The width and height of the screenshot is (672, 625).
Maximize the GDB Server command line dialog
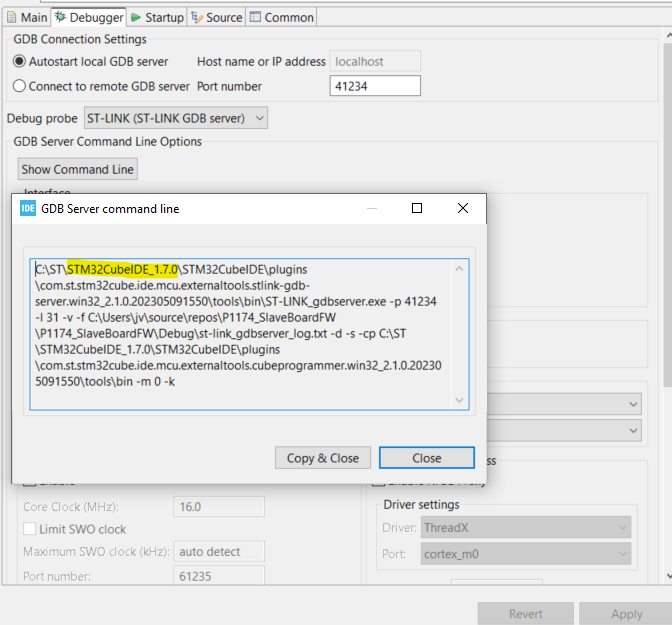(417, 208)
